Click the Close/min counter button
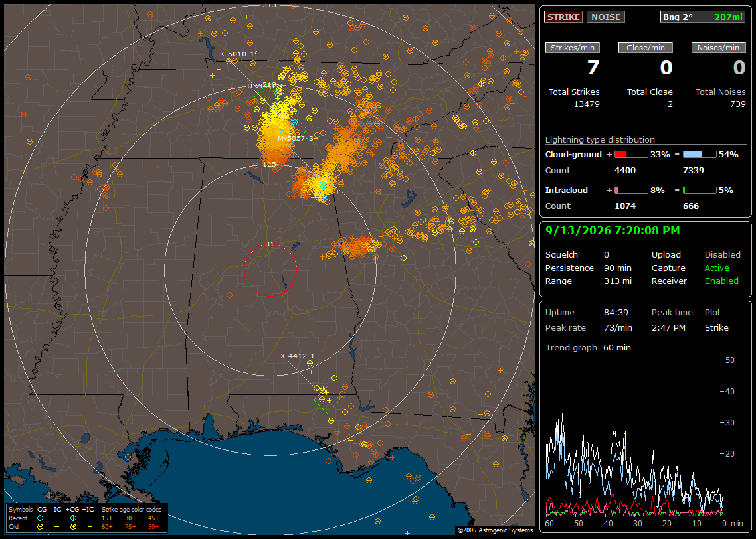 click(x=646, y=48)
